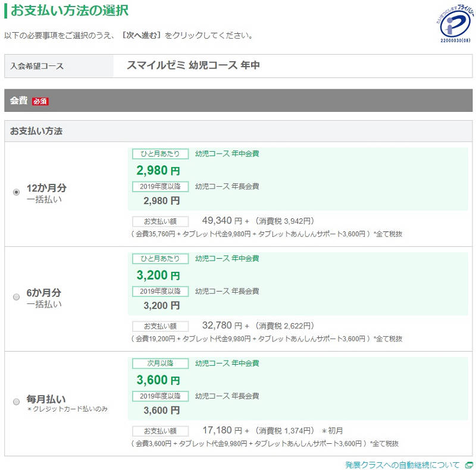
Task: Click the スマイルゼミ 幼児コース 年中 course name
Action: coord(193,65)
